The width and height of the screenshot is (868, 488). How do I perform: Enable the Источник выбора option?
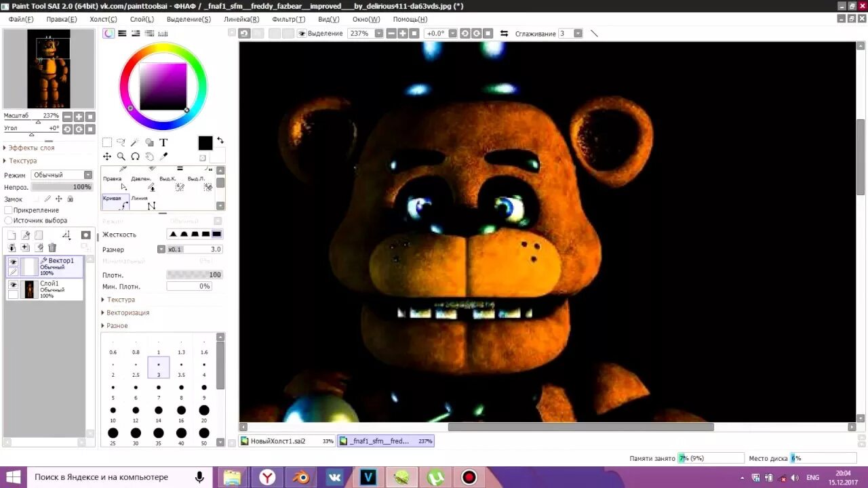point(9,220)
